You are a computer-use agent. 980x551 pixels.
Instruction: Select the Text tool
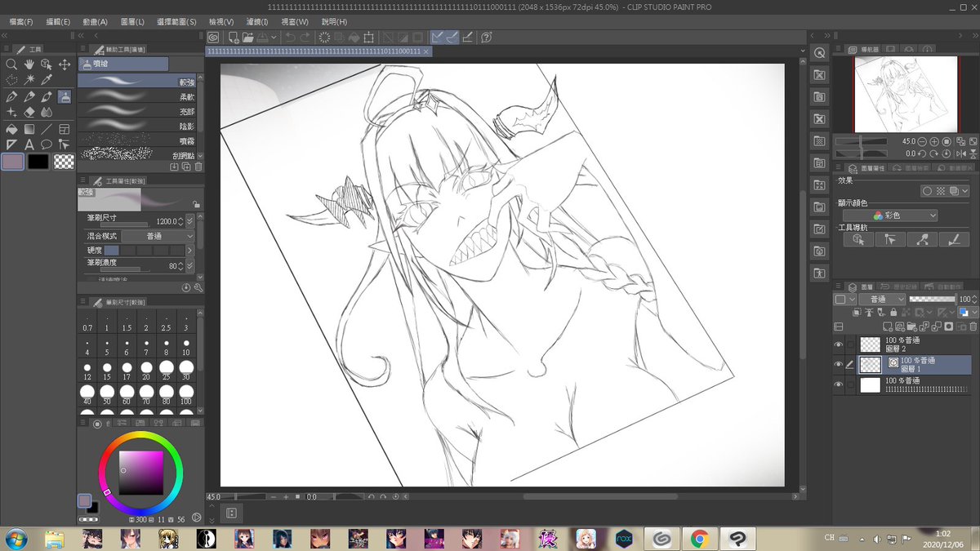(29, 144)
